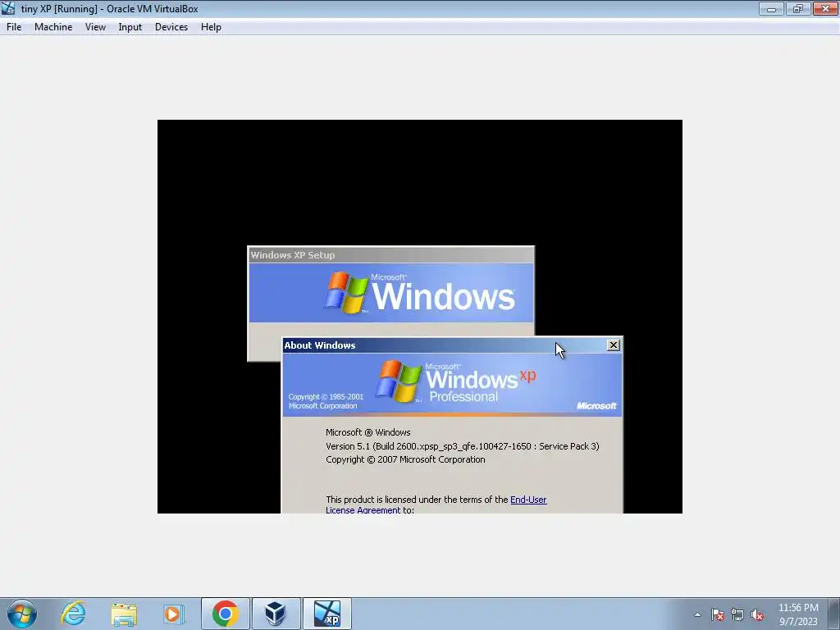Click the VirtualBox window title icon
The height and width of the screenshot is (630, 840).
(x=8, y=8)
